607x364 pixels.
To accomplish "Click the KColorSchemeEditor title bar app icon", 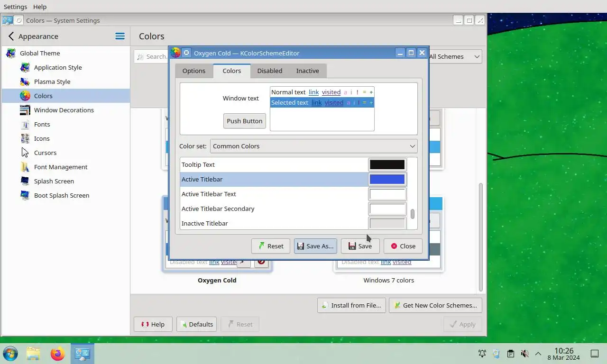I will (175, 53).
